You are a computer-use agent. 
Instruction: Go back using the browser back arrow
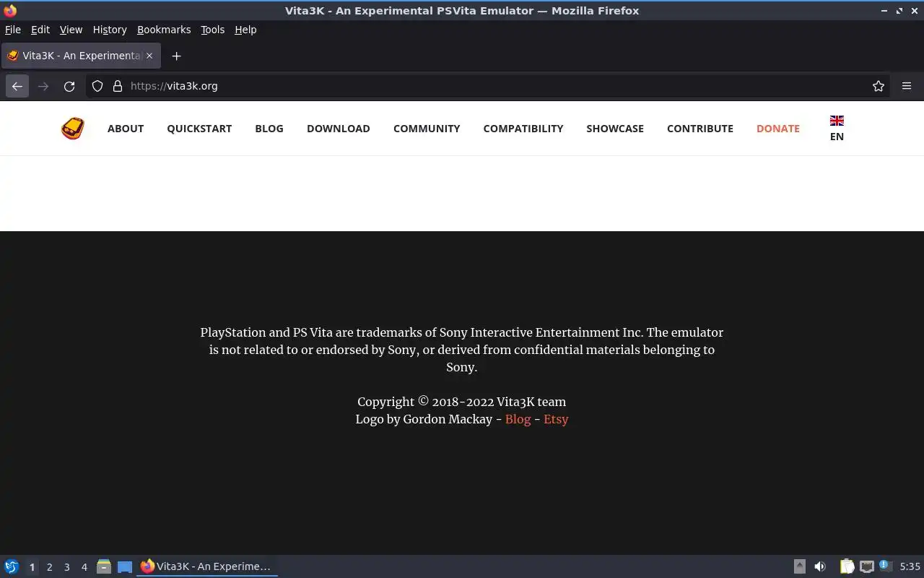pyautogui.click(x=17, y=86)
